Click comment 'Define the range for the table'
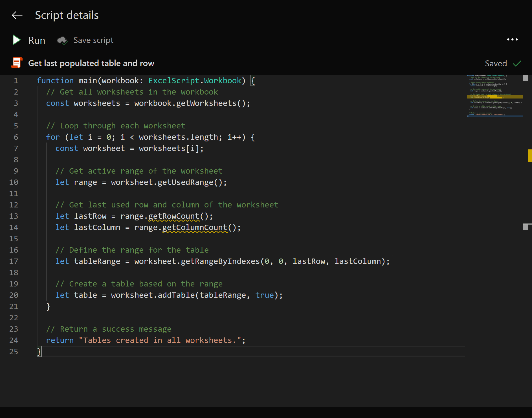532x418 pixels. point(132,250)
